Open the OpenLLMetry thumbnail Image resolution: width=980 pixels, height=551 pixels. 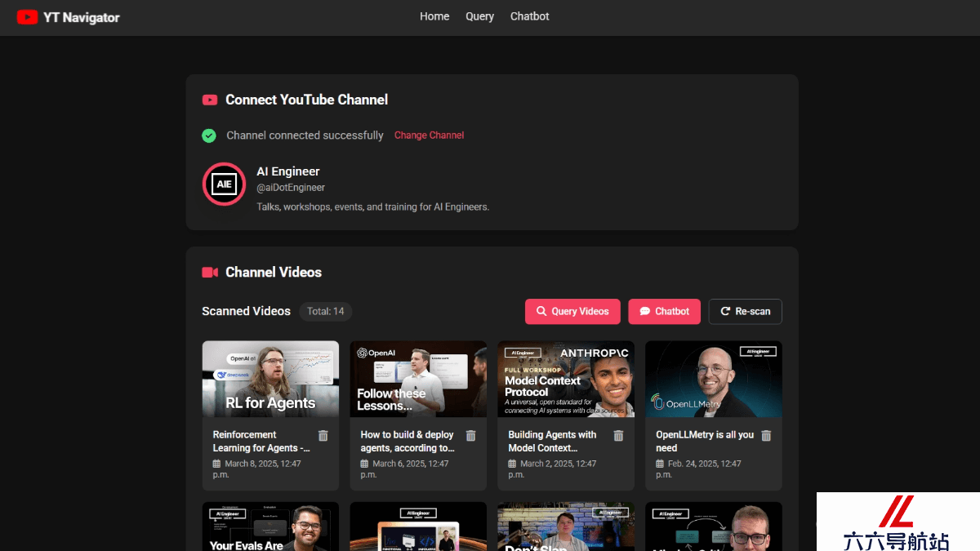714,379
